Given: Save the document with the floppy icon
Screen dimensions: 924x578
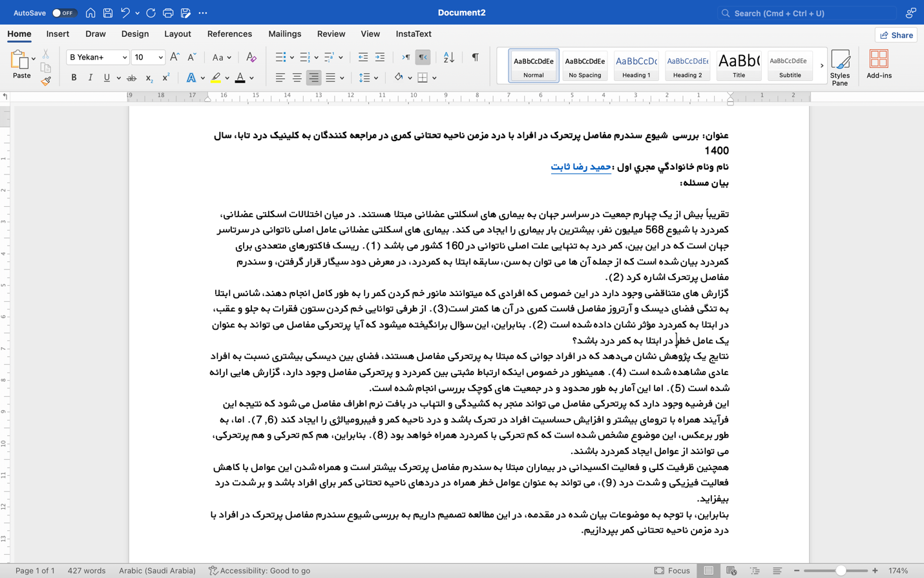Looking at the screenshot, I should pos(108,13).
